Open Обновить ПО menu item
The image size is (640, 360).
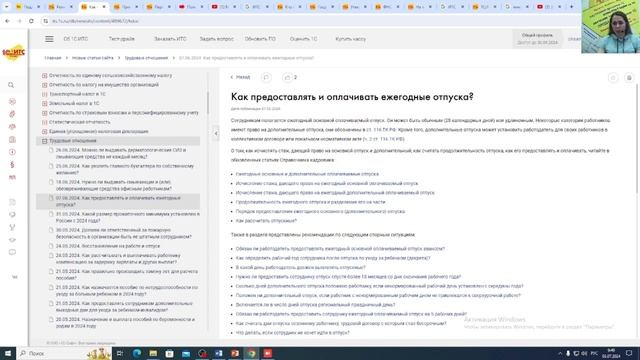tap(260, 39)
